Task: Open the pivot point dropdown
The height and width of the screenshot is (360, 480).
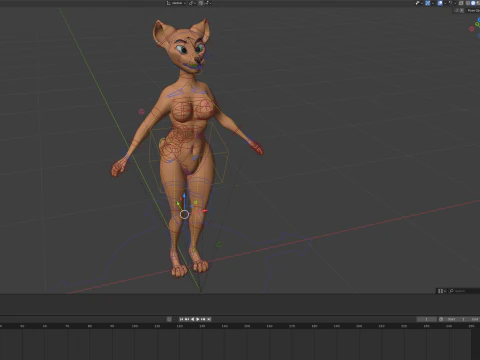Action: [x=192, y=3]
